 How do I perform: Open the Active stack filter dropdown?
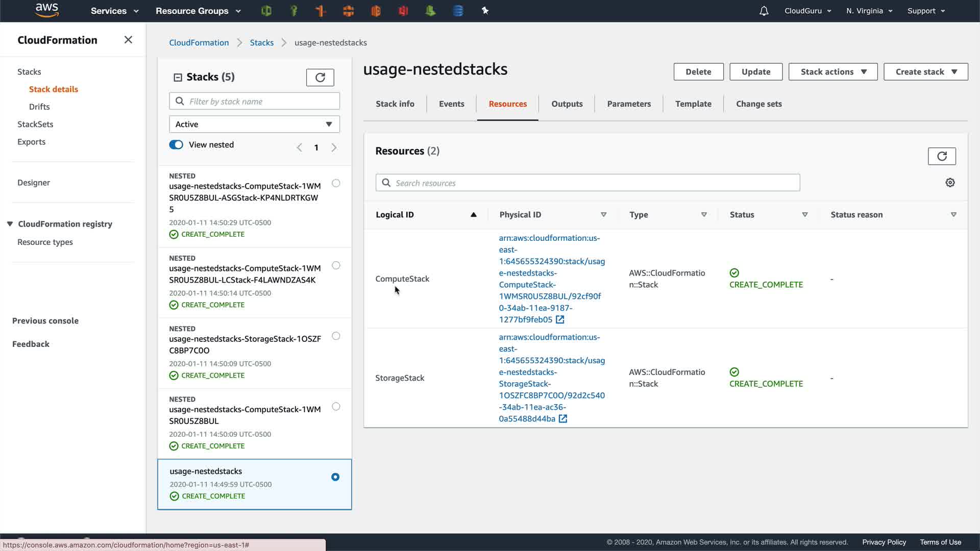pos(254,124)
